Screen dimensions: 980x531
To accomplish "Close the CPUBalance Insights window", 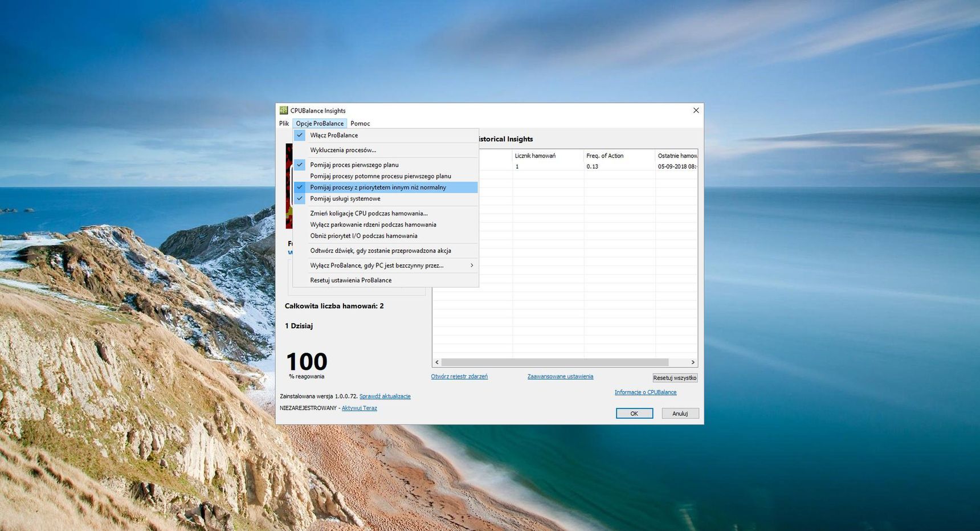I will pyautogui.click(x=696, y=111).
